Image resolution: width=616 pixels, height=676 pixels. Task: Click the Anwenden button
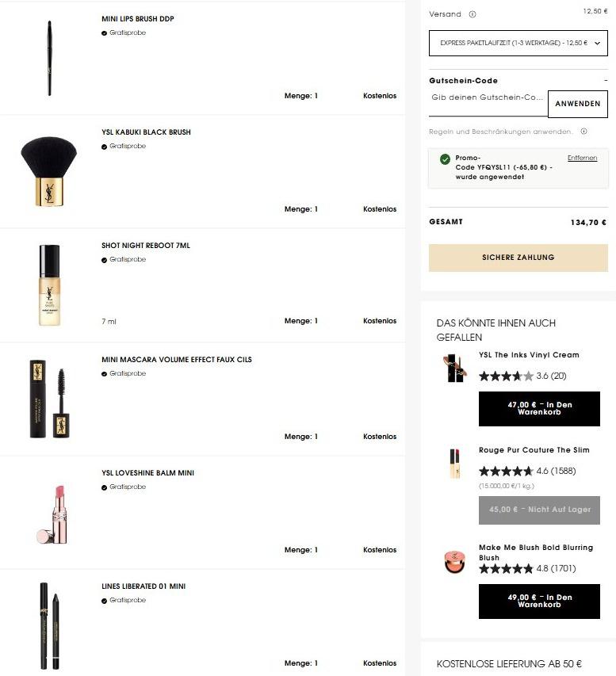578,104
